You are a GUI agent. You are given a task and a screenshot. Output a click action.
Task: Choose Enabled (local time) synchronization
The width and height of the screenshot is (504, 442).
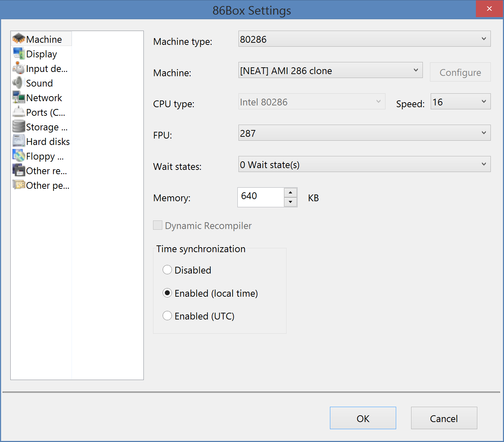[167, 293]
